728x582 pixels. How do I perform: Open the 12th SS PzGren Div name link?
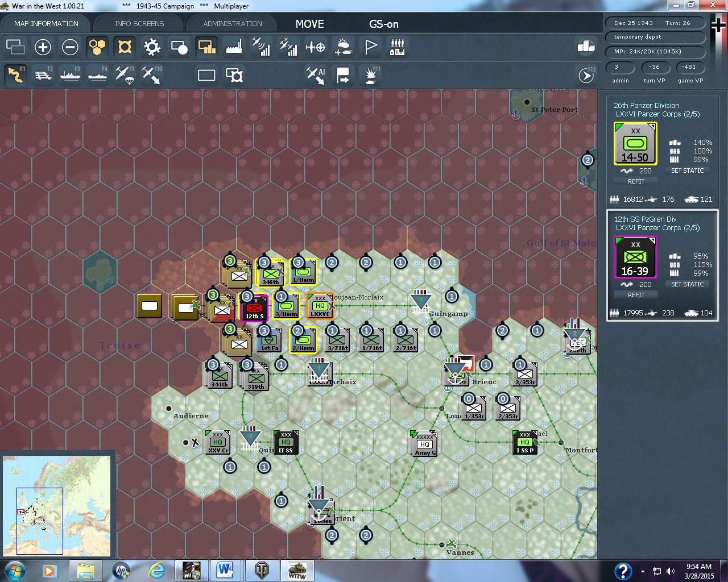(645, 219)
